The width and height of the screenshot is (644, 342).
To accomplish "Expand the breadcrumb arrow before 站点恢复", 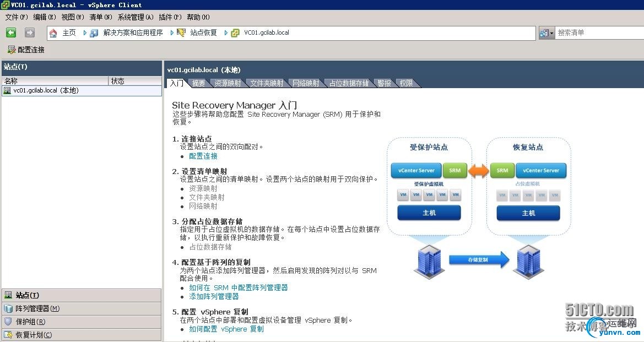I will click(x=172, y=33).
